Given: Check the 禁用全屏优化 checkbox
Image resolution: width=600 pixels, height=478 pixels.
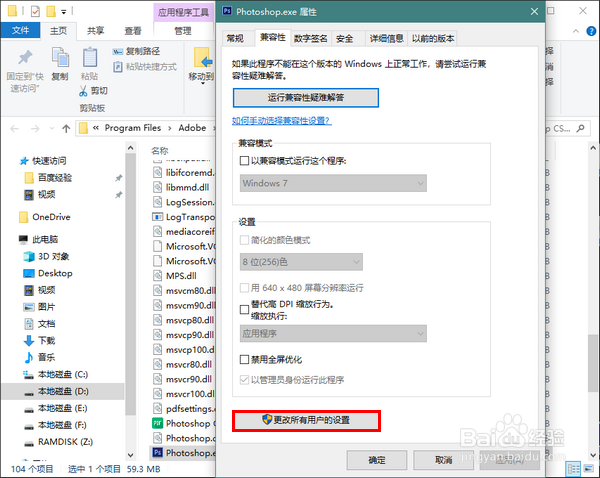Looking at the screenshot, I should click(x=244, y=360).
